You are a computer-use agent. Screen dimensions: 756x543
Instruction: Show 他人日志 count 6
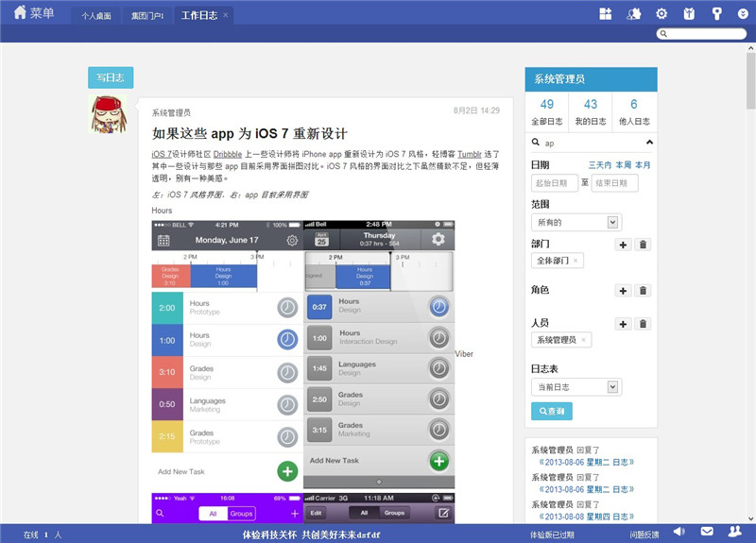click(x=634, y=111)
